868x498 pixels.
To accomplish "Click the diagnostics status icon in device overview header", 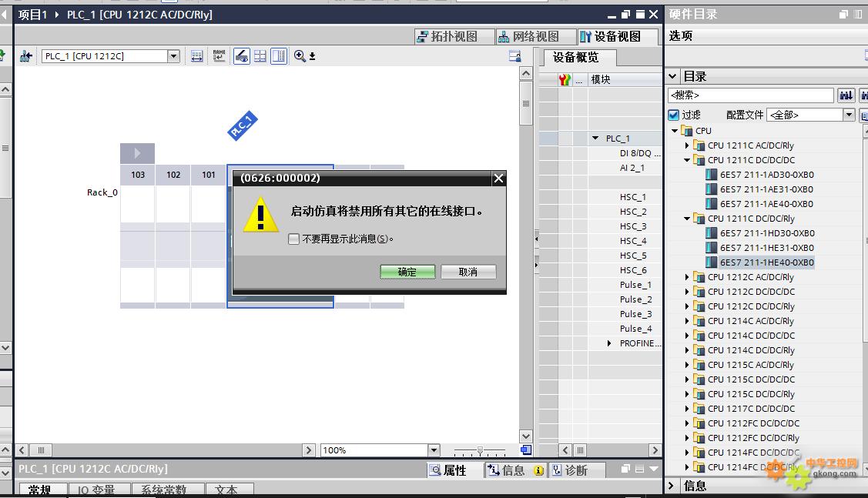I will (x=565, y=80).
